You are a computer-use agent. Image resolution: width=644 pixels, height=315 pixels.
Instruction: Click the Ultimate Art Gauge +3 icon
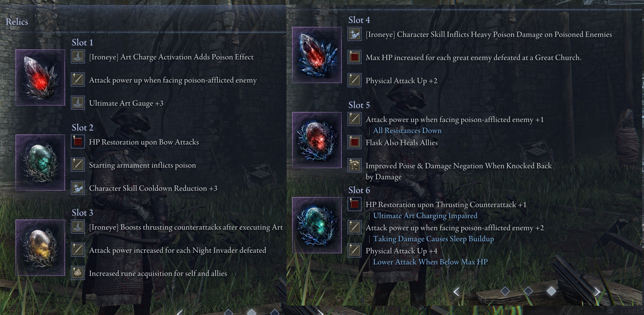tap(78, 103)
